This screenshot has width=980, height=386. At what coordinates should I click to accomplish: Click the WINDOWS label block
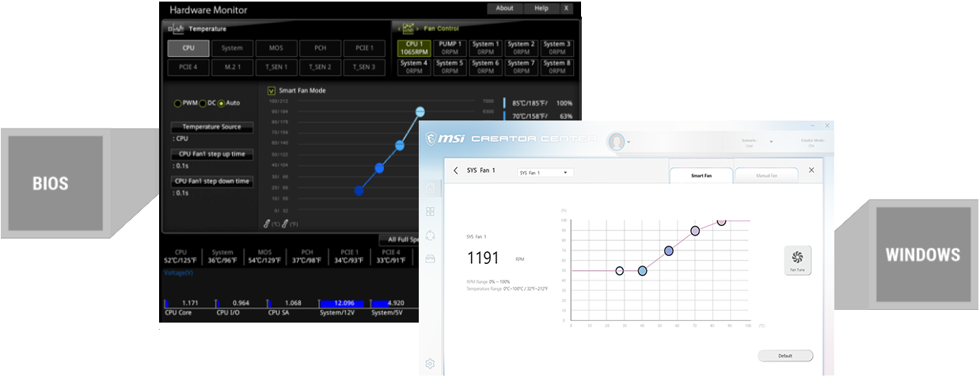(922, 254)
